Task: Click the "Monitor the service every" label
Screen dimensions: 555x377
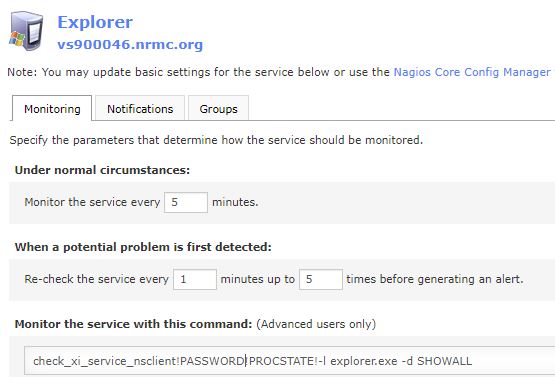Action: (x=92, y=202)
